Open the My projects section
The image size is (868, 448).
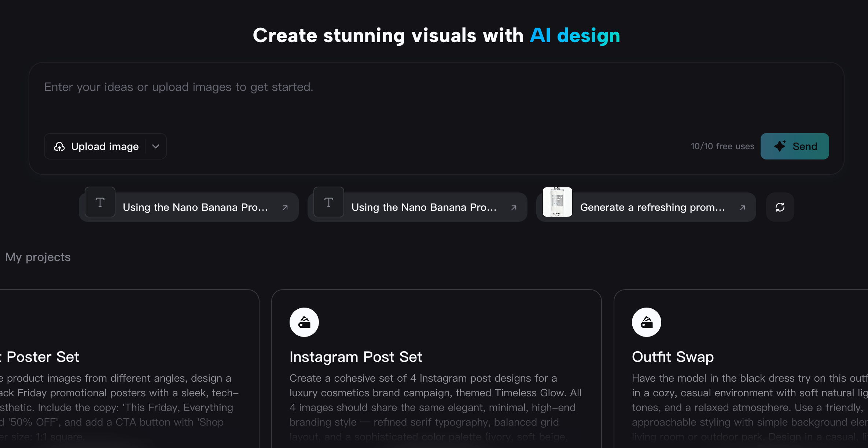click(x=38, y=257)
